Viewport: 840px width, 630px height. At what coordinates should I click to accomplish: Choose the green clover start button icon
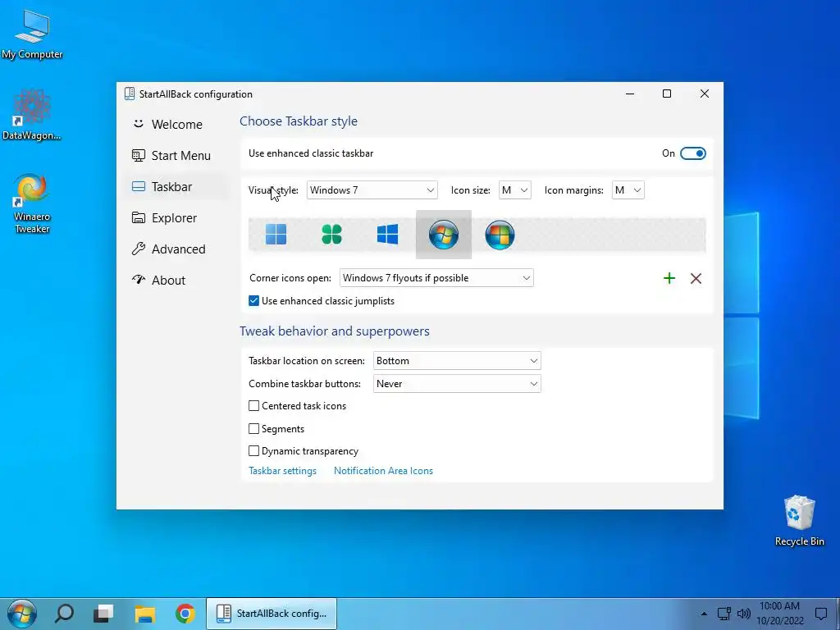tap(331, 234)
